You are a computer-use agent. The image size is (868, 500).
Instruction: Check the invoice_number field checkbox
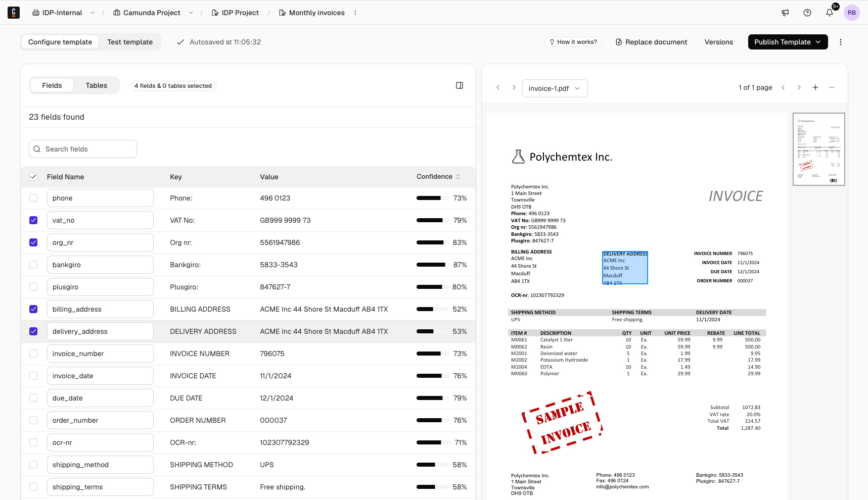pyautogui.click(x=33, y=354)
